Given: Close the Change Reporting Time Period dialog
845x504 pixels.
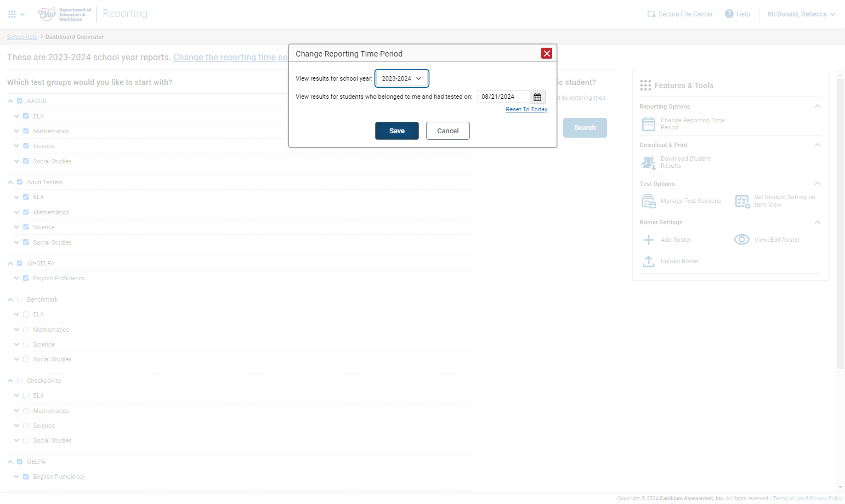Looking at the screenshot, I should click(x=547, y=53).
